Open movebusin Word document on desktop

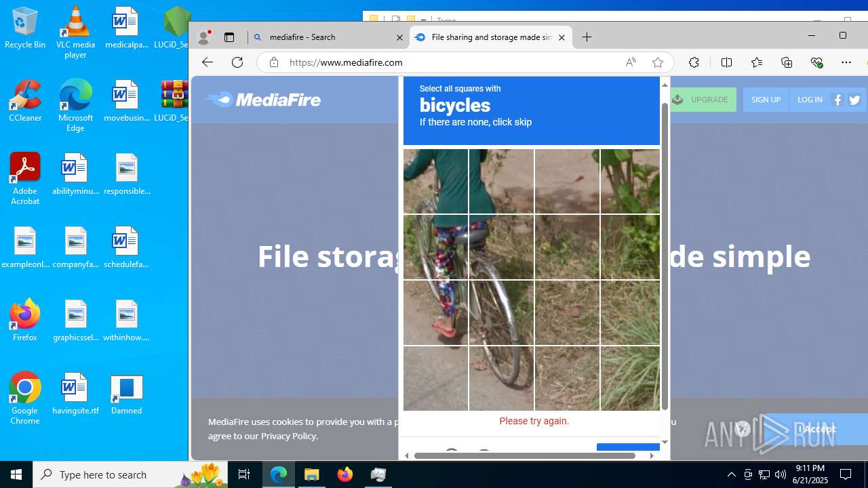[x=126, y=102]
